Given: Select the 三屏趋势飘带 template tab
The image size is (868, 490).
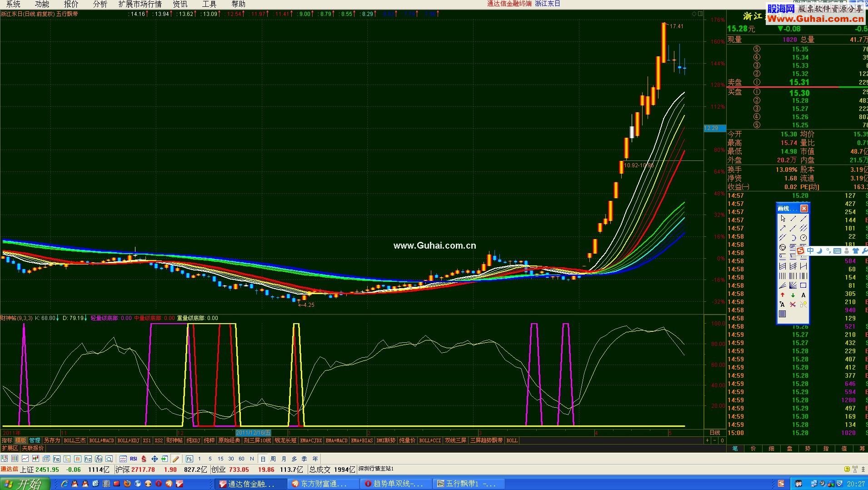Looking at the screenshot, I should click(486, 440).
